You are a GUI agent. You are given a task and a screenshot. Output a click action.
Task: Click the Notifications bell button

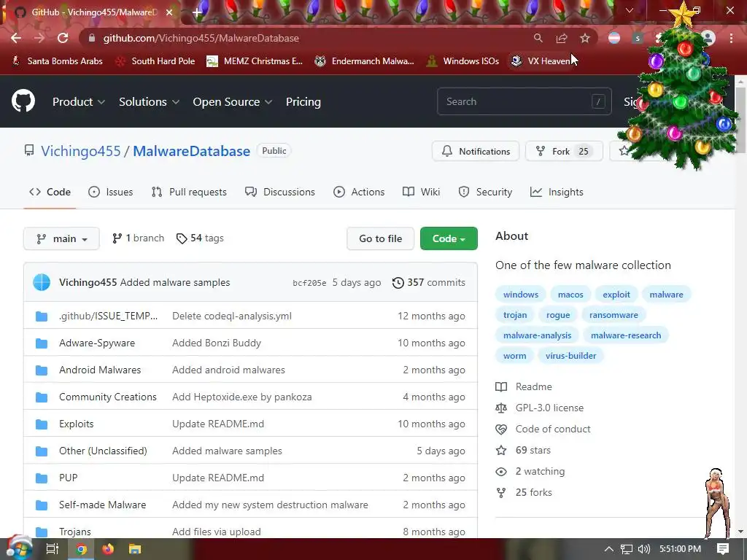click(x=476, y=151)
